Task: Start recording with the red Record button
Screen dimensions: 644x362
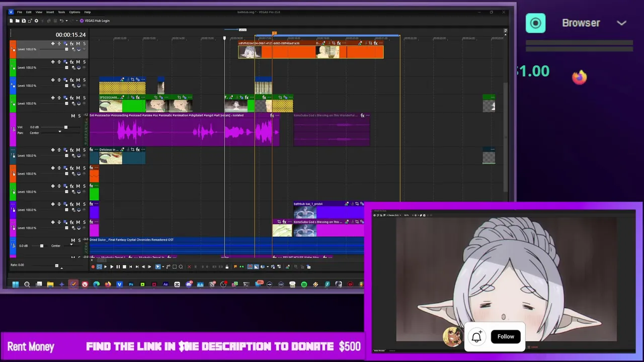Action: click(x=93, y=266)
